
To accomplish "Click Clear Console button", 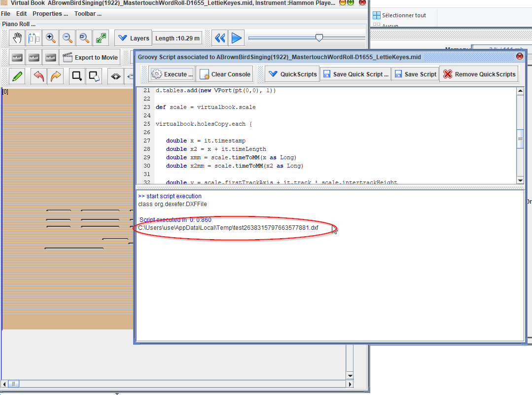I will (225, 74).
